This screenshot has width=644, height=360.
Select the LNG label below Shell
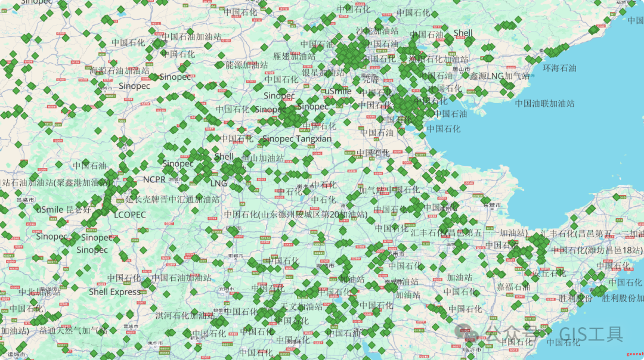point(218,184)
